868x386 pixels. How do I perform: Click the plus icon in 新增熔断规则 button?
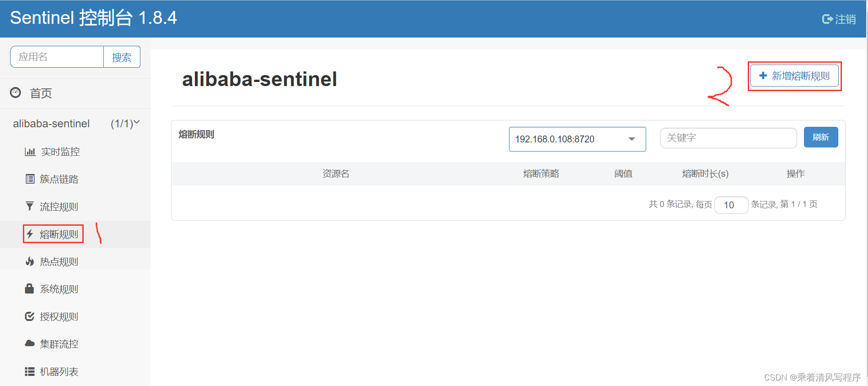pyautogui.click(x=763, y=76)
